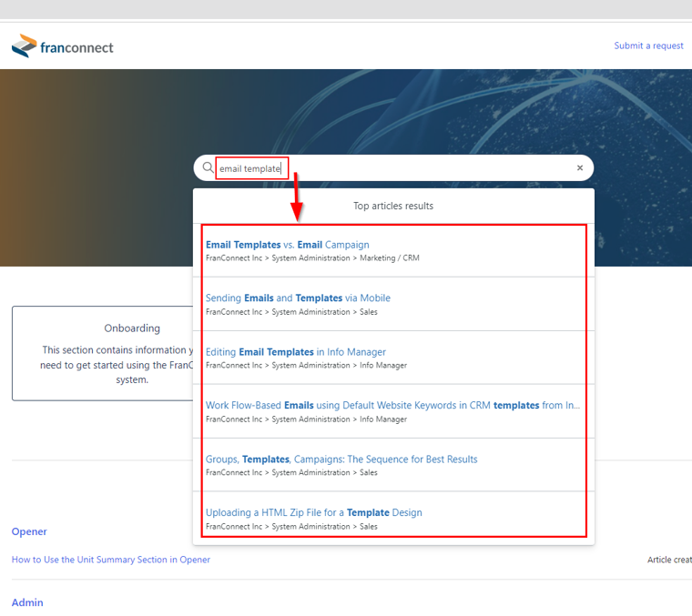
Task: Open the Onboarding category card
Action: [102, 353]
